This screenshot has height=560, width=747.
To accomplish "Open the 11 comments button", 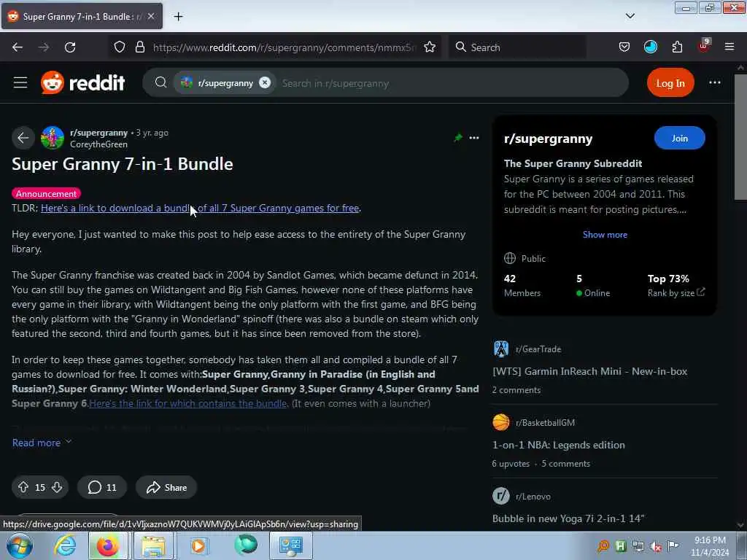I will click(102, 487).
